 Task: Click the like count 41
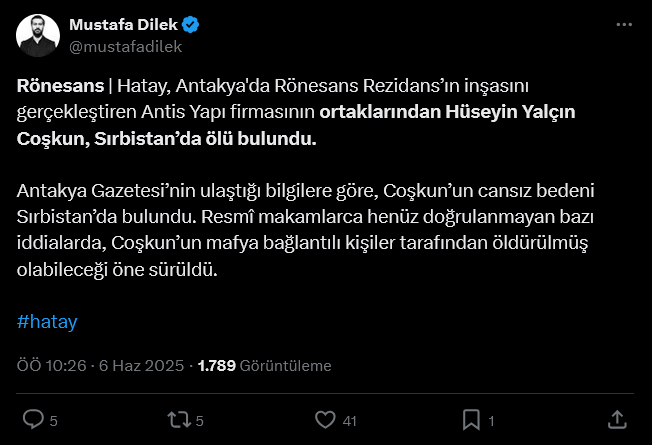(349, 420)
